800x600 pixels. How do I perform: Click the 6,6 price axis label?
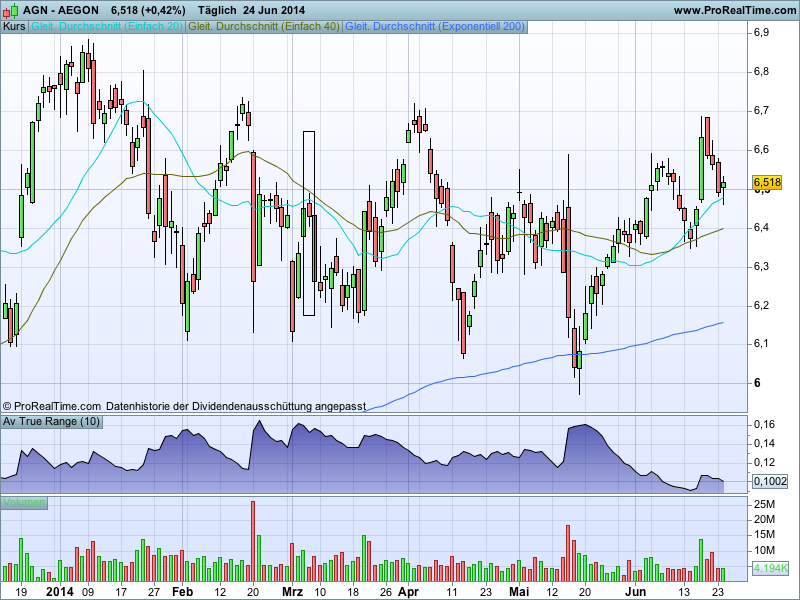[x=761, y=149]
